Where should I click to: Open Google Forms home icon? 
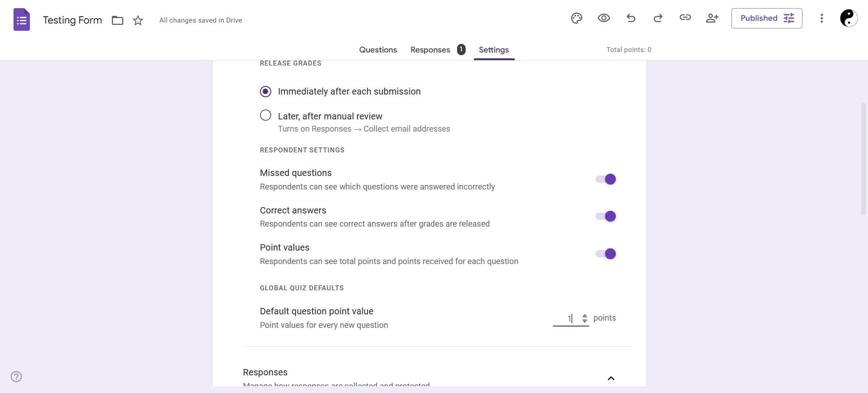[x=22, y=20]
